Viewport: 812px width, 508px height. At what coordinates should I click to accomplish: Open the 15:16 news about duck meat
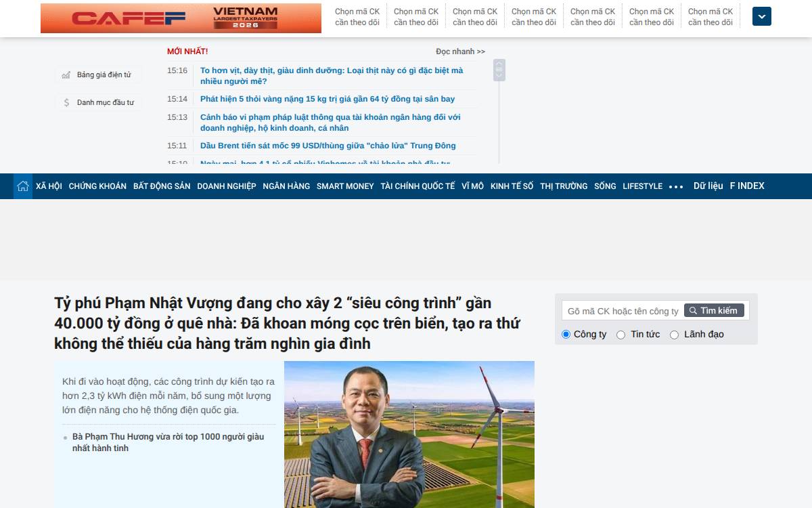[332, 76]
